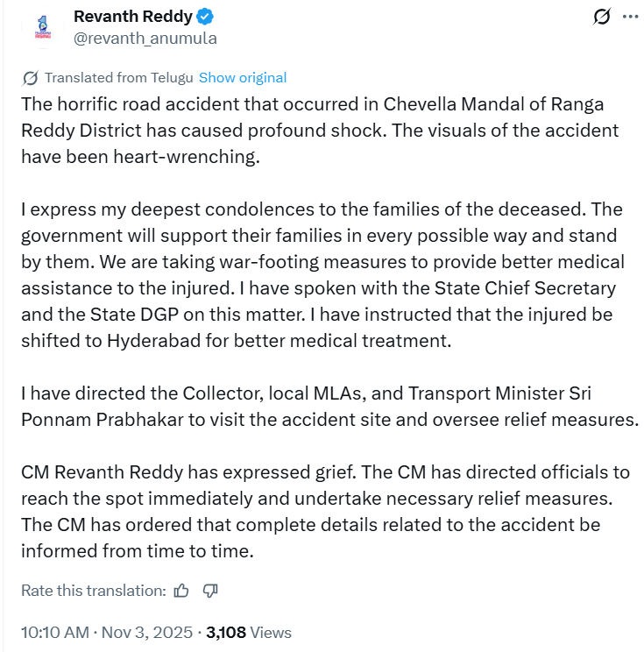The height and width of the screenshot is (652, 644).
Task: Click the 'Rate this translation:' label
Action: 94,591
